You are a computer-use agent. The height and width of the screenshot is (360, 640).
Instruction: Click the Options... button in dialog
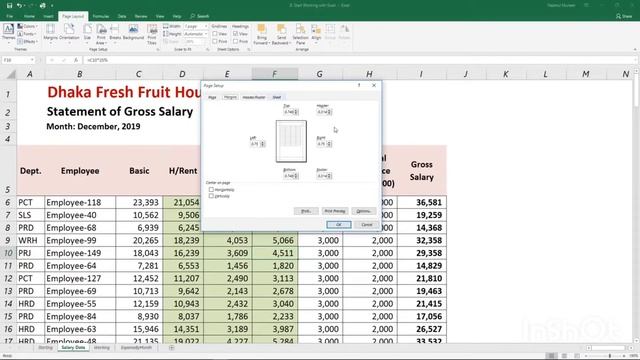click(x=363, y=211)
